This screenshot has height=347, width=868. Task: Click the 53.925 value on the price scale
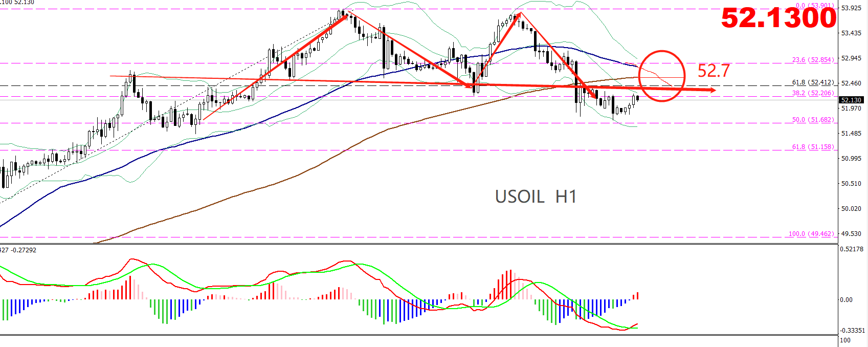(x=851, y=8)
